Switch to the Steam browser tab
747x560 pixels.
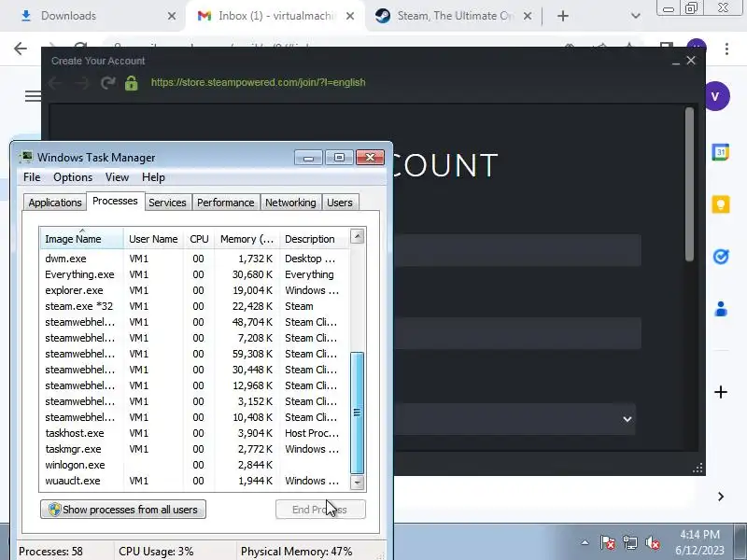coord(453,16)
